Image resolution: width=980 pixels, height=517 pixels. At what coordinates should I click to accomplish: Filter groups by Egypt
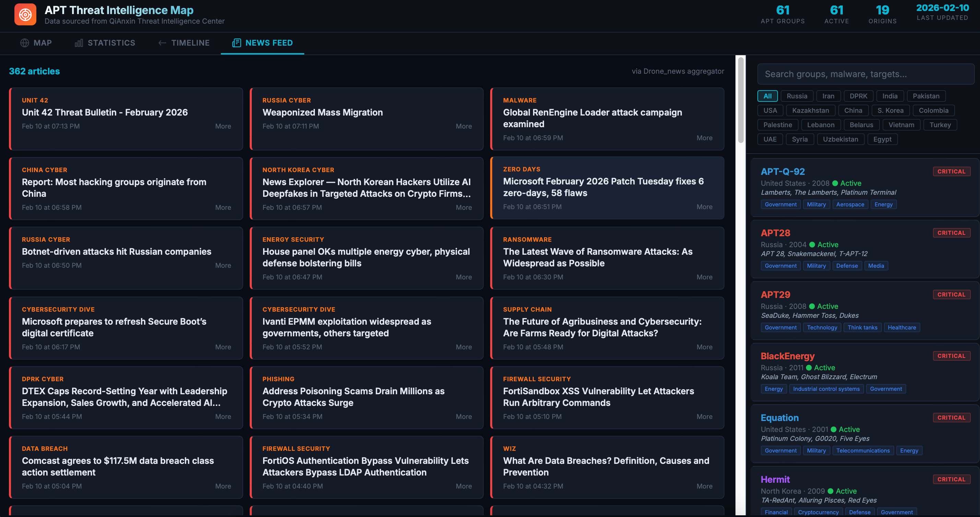click(882, 140)
